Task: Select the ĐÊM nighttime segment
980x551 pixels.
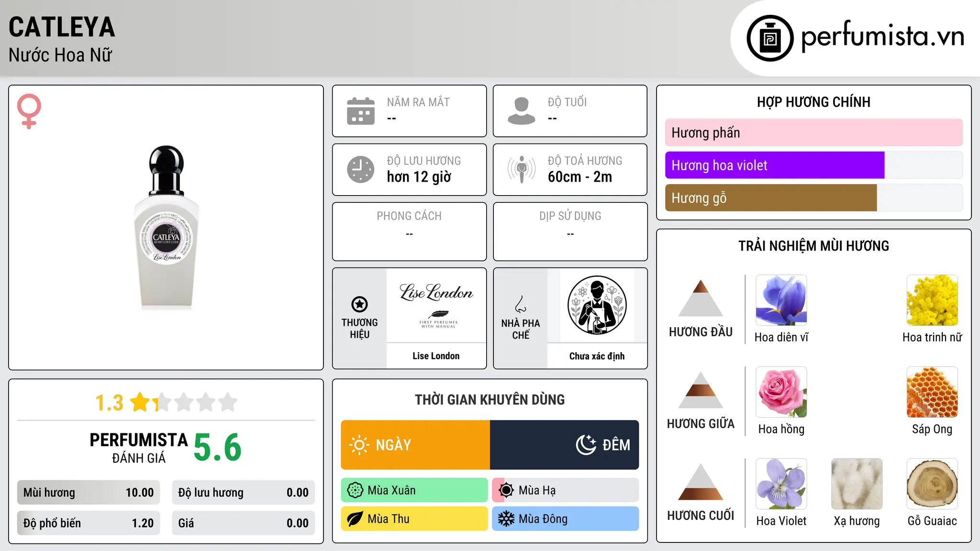Action: click(565, 445)
